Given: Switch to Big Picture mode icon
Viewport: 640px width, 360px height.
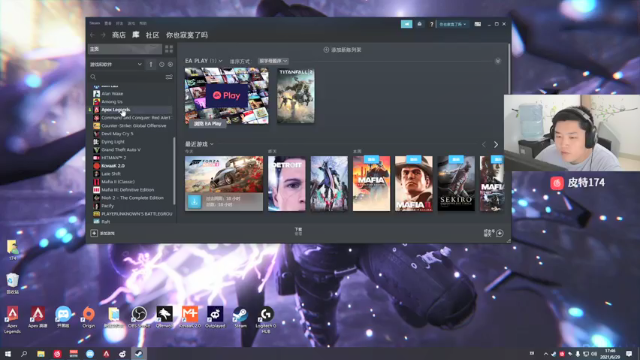Looking at the screenshot, I should pos(478,24).
